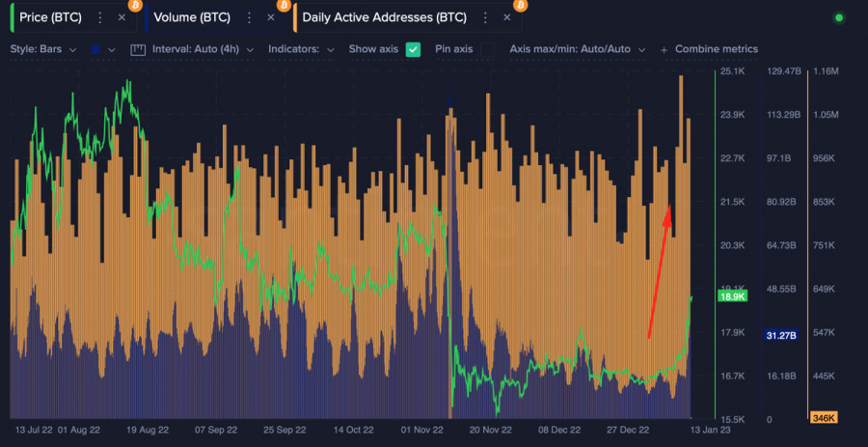Remove the Daily Active Addresses metric
This screenshot has height=447, width=868.
point(507,17)
